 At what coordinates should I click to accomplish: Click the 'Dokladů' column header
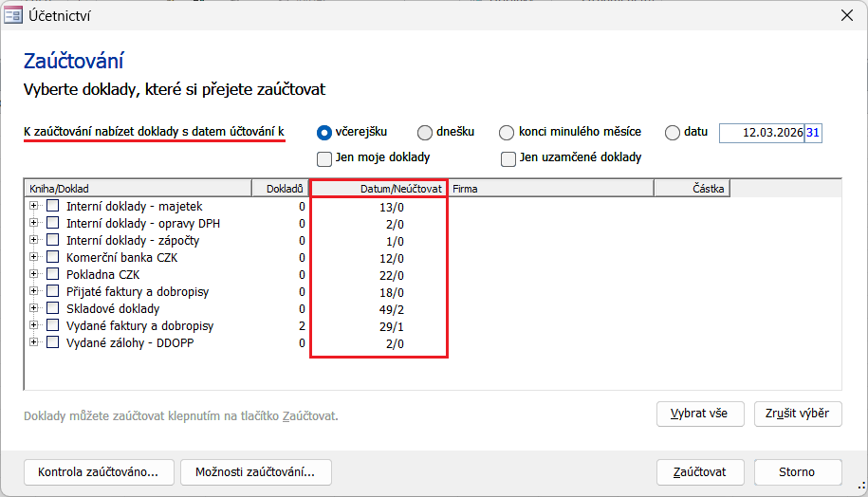click(x=280, y=189)
